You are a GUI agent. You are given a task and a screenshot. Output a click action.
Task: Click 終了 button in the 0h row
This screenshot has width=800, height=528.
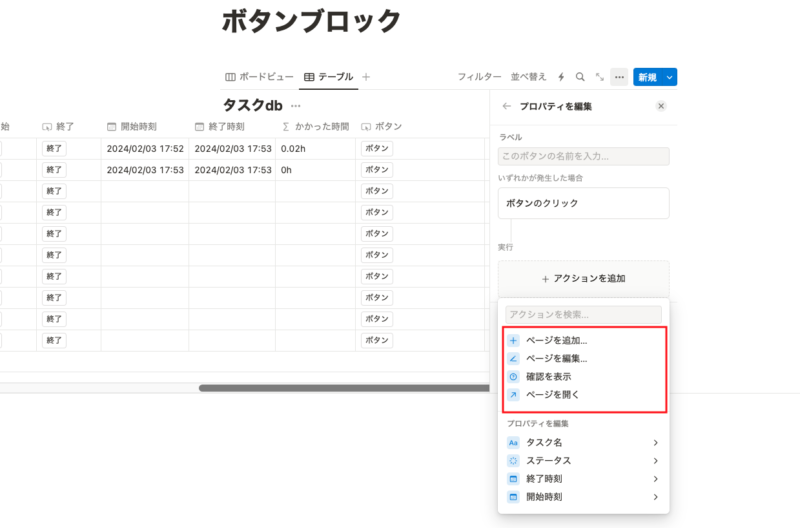tap(54, 170)
